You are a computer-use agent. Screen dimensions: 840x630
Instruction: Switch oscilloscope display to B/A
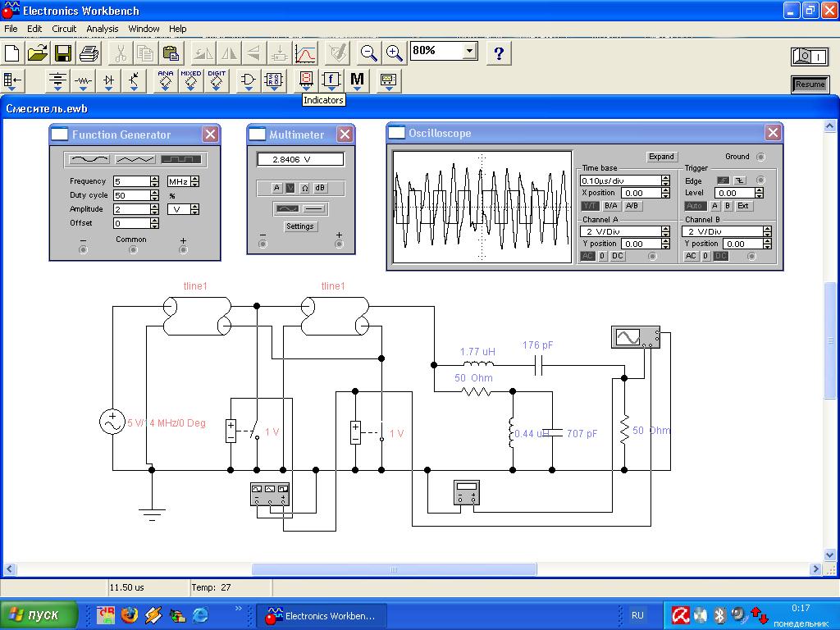(610, 206)
